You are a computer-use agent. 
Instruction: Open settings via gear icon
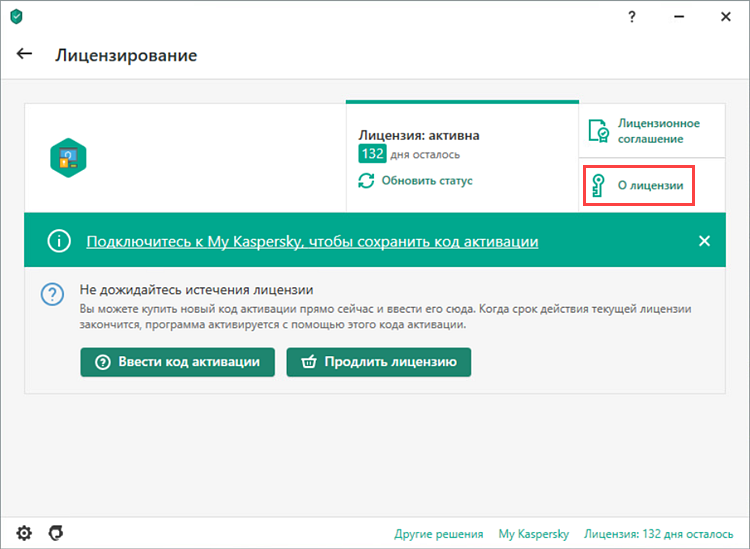pyautogui.click(x=24, y=533)
